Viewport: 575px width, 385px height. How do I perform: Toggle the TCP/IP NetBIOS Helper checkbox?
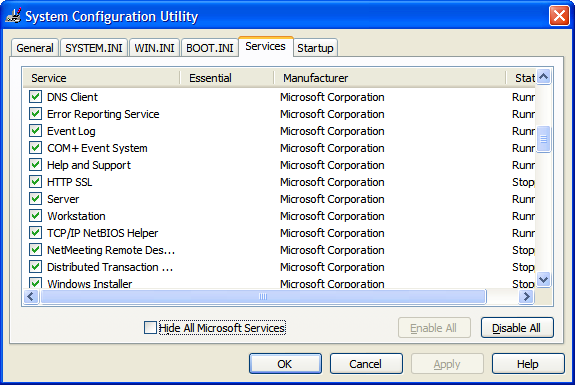pos(35,233)
